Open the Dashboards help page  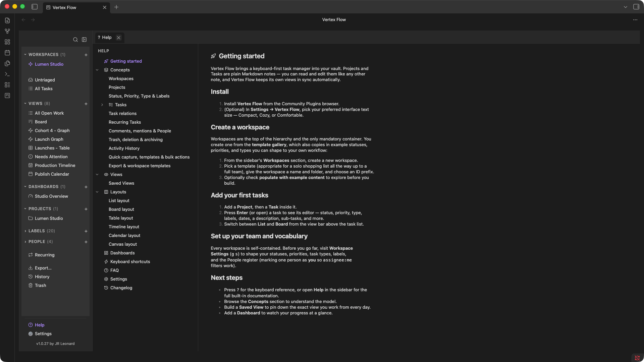tap(119, 253)
